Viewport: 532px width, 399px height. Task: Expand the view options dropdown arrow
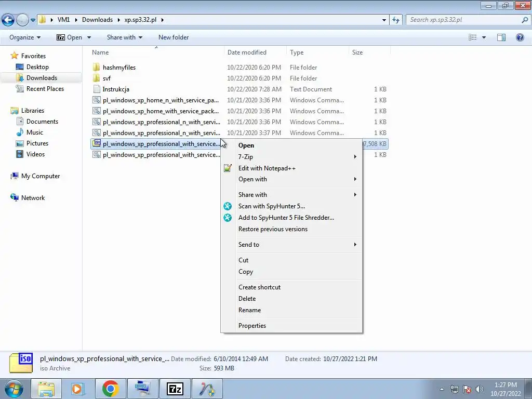pyautogui.click(x=484, y=37)
